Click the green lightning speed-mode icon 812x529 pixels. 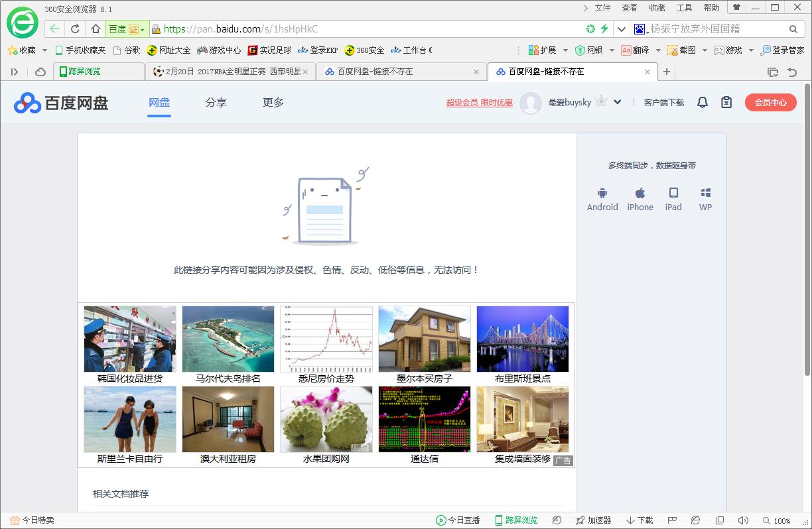tap(604, 29)
